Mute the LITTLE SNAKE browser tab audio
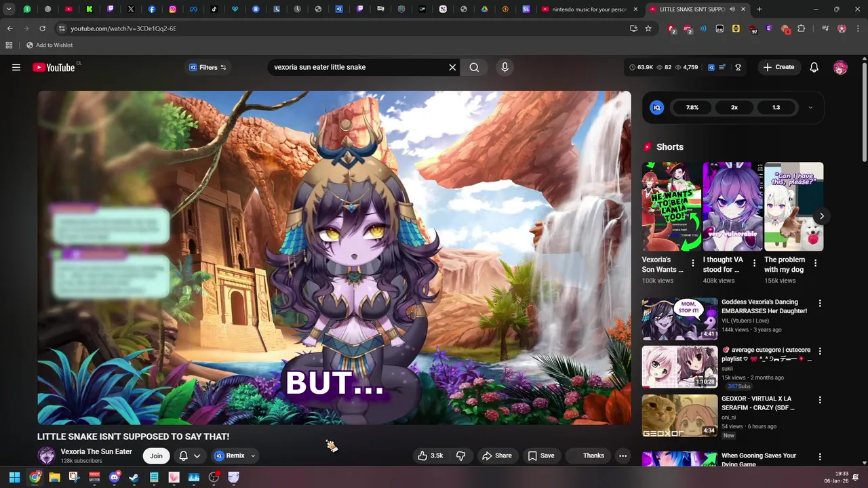 coord(732,9)
